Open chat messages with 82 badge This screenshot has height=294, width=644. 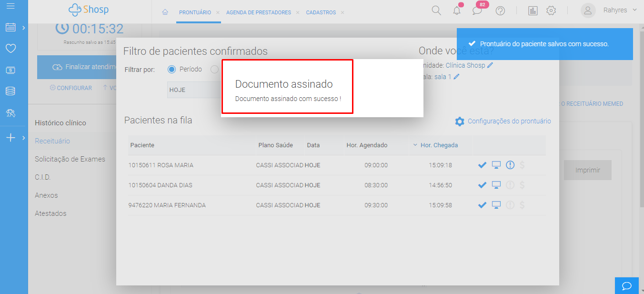(478, 10)
